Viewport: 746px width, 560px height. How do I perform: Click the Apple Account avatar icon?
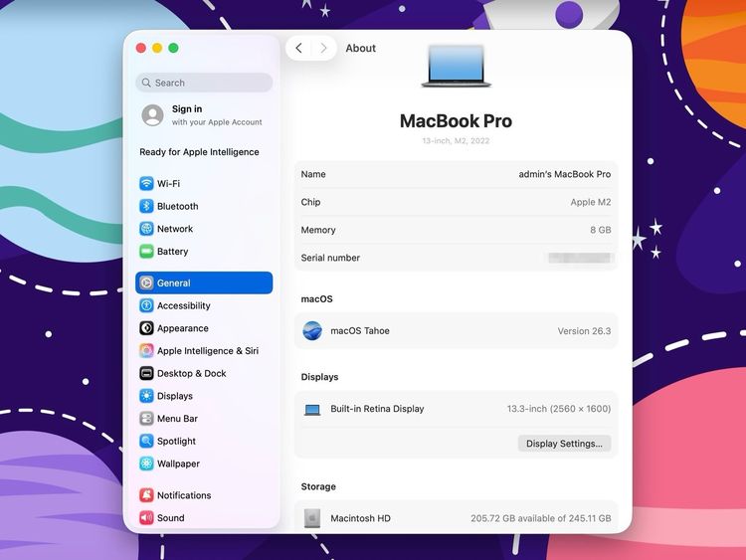coord(153,115)
